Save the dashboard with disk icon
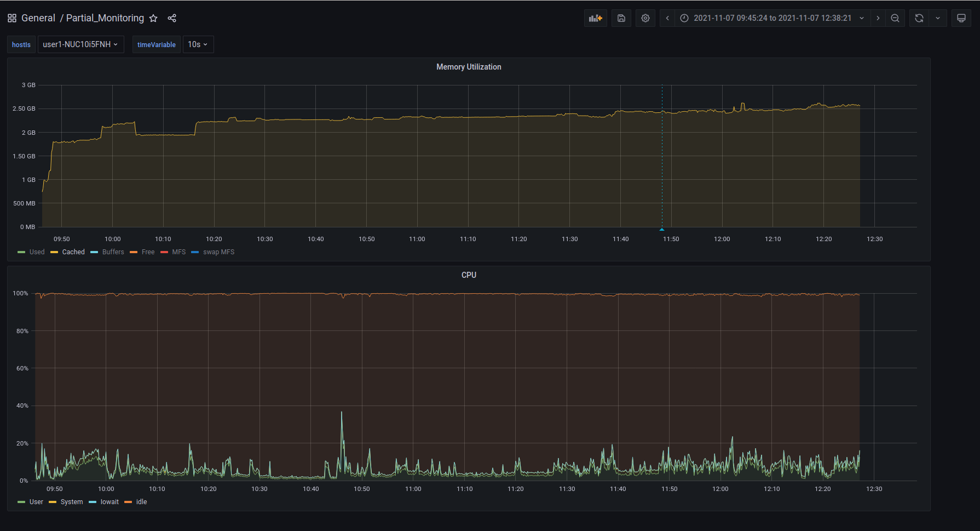Viewport: 980px width, 531px height. pyautogui.click(x=621, y=18)
